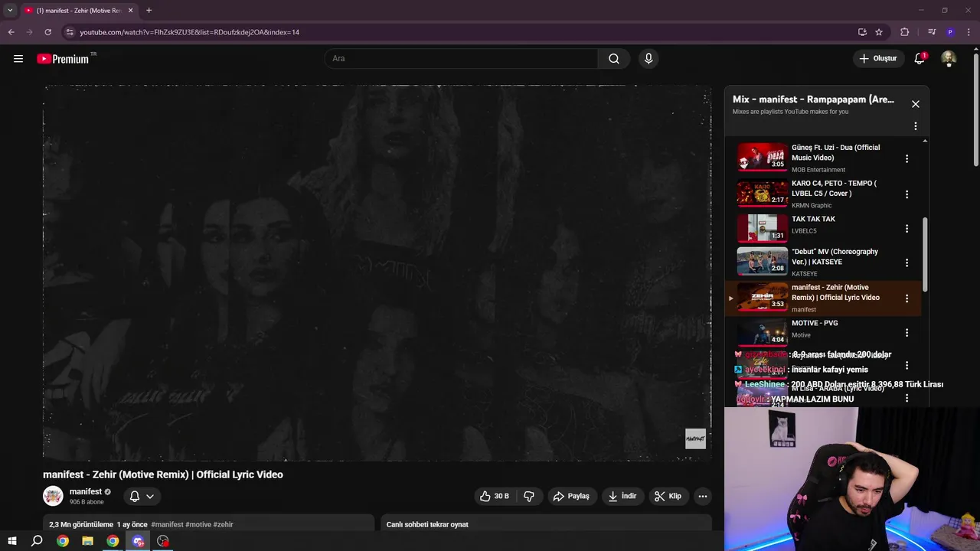Open the notifications bell
Image resolution: width=980 pixels, height=551 pixels.
[920, 59]
